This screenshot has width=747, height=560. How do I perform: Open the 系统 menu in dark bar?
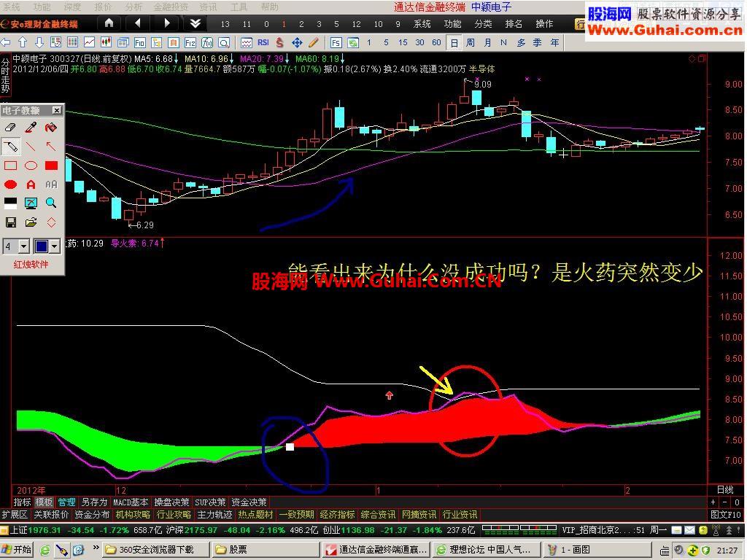[x=422, y=24]
